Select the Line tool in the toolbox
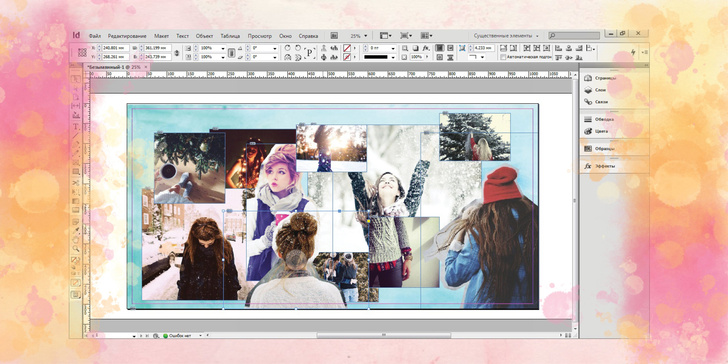The width and height of the screenshot is (728, 364). (75, 137)
